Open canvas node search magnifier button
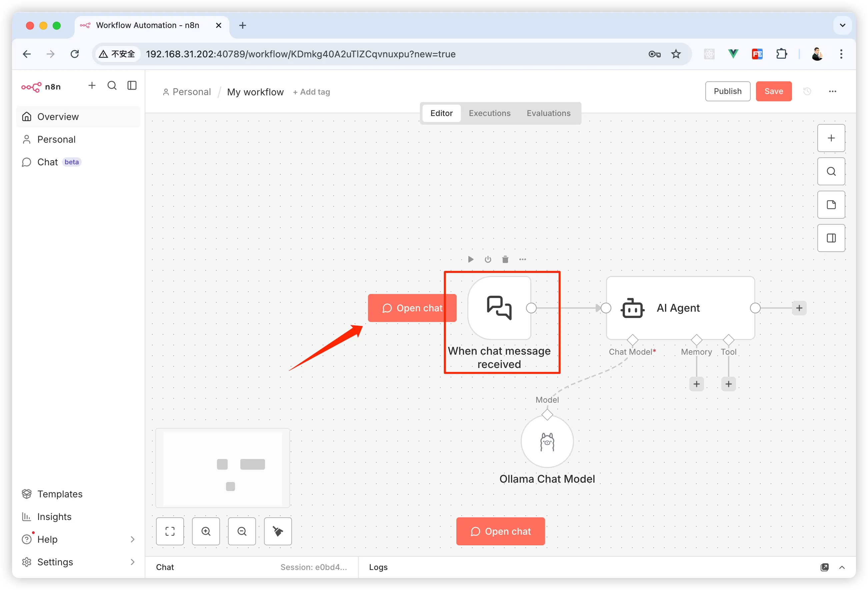The image size is (868, 590). (x=831, y=171)
